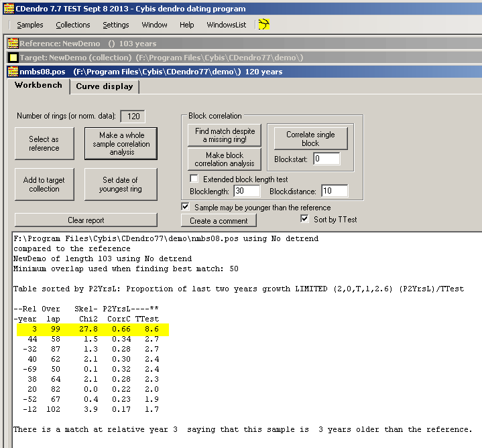
Task: Enable the Extended block length test checkbox
Action: click(x=194, y=178)
